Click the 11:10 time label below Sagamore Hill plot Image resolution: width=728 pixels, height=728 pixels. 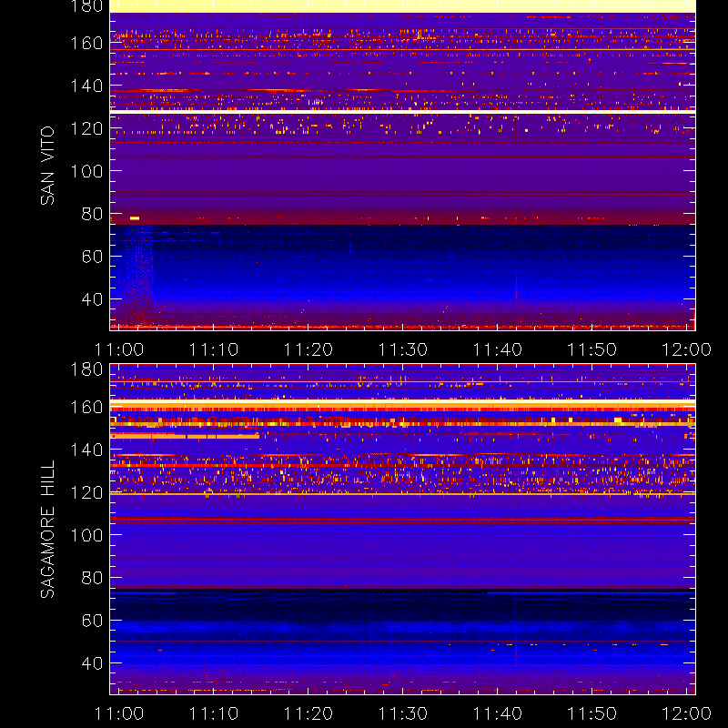[214, 713]
